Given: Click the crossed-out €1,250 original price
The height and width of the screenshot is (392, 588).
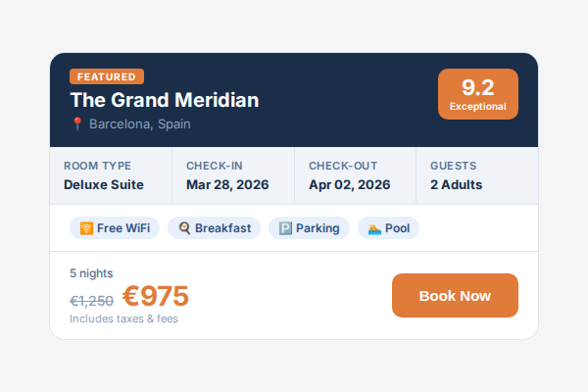Looking at the screenshot, I should pos(91,301).
